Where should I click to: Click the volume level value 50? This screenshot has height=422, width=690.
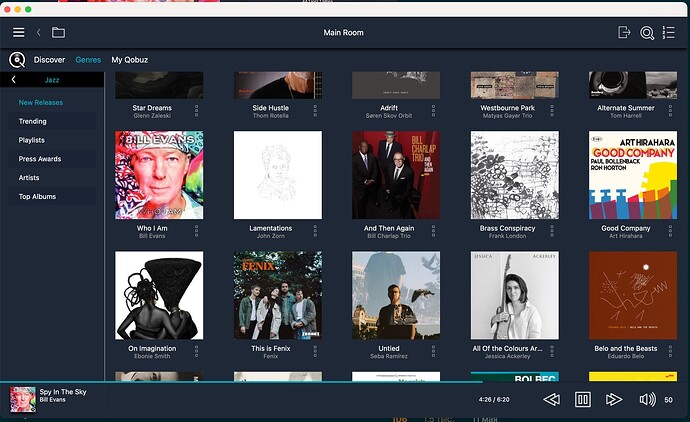pyautogui.click(x=668, y=400)
